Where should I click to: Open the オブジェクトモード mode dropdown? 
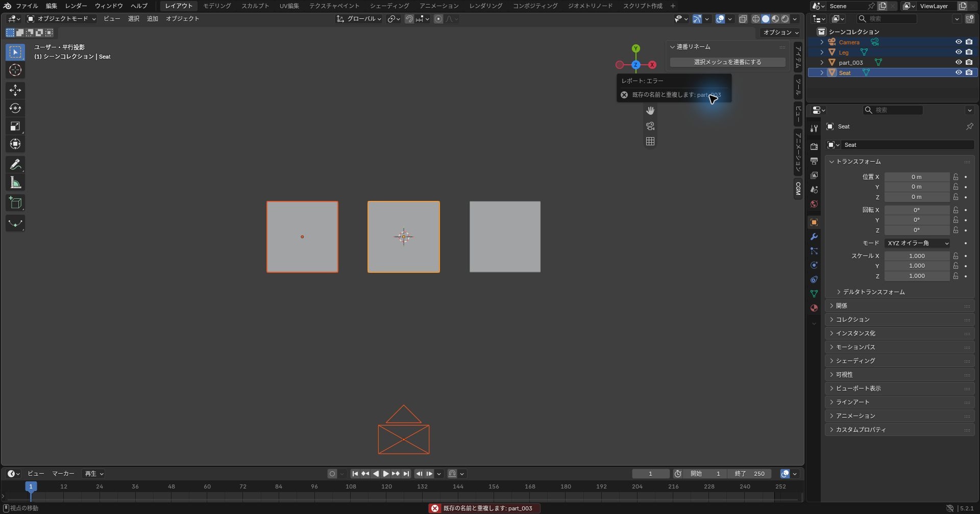coord(61,19)
